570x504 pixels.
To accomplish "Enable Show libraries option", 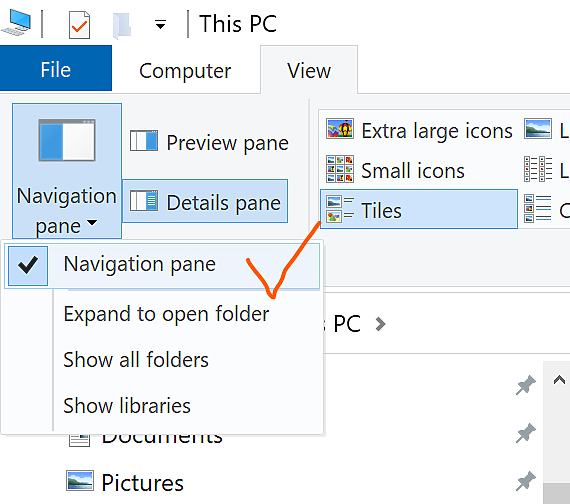I will pyautogui.click(x=127, y=405).
